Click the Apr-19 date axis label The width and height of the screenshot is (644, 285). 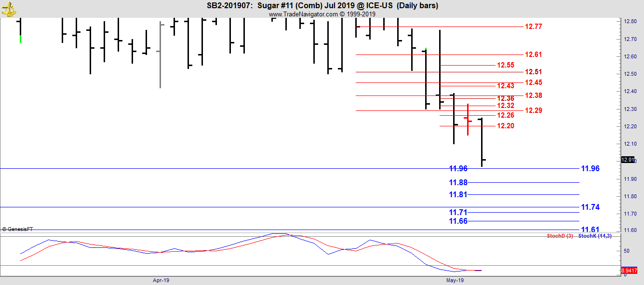(161, 280)
